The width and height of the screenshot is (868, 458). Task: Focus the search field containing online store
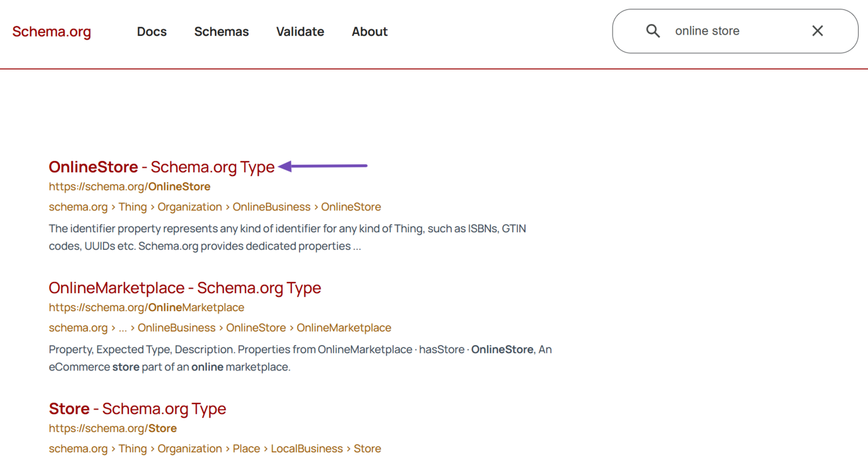pos(735,31)
